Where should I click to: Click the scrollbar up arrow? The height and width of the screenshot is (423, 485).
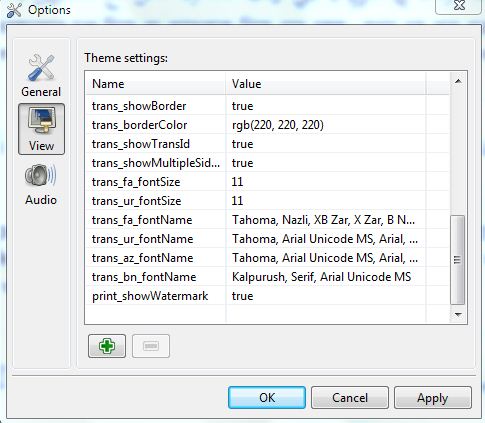[x=458, y=81]
